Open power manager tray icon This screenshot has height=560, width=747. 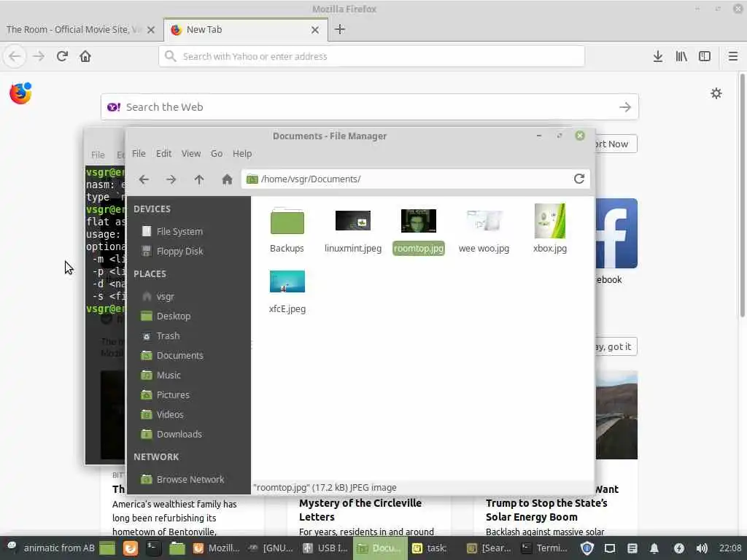click(679, 548)
